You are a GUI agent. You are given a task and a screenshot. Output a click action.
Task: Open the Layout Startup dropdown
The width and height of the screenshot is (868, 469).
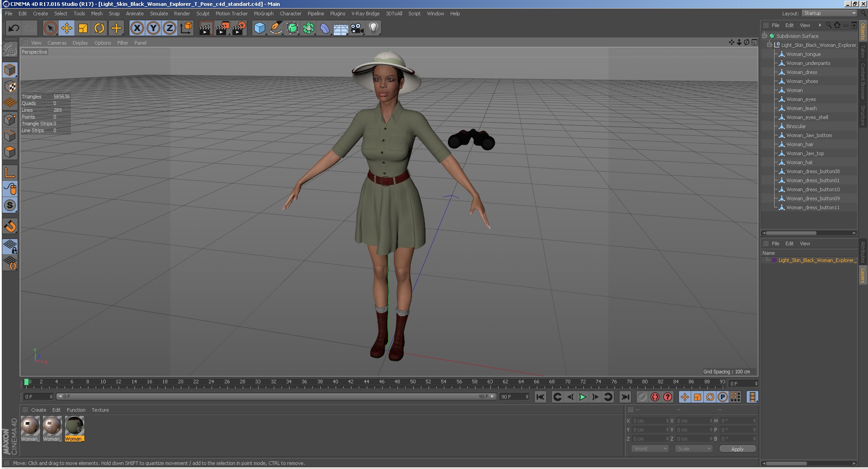tap(830, 13)
